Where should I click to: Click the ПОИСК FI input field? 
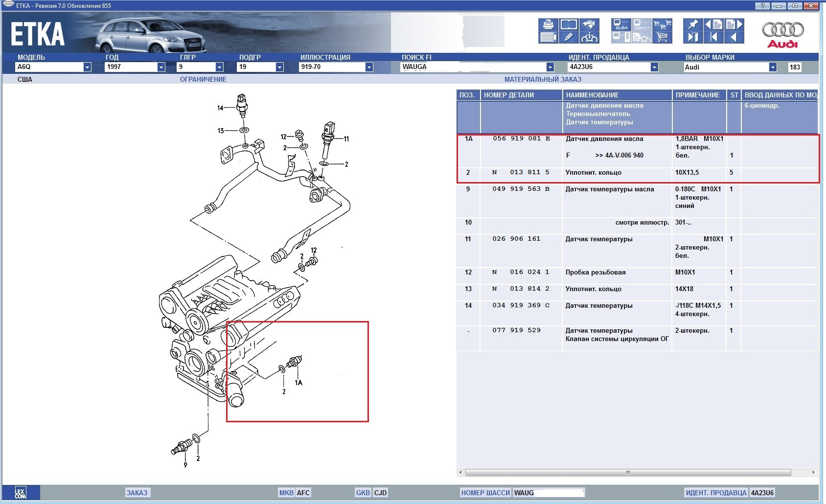click(473, 67)
